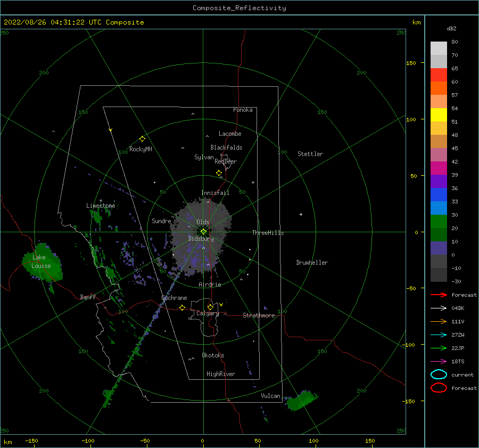
Task: Click the Sylvan label
Action: pos(204,157)
